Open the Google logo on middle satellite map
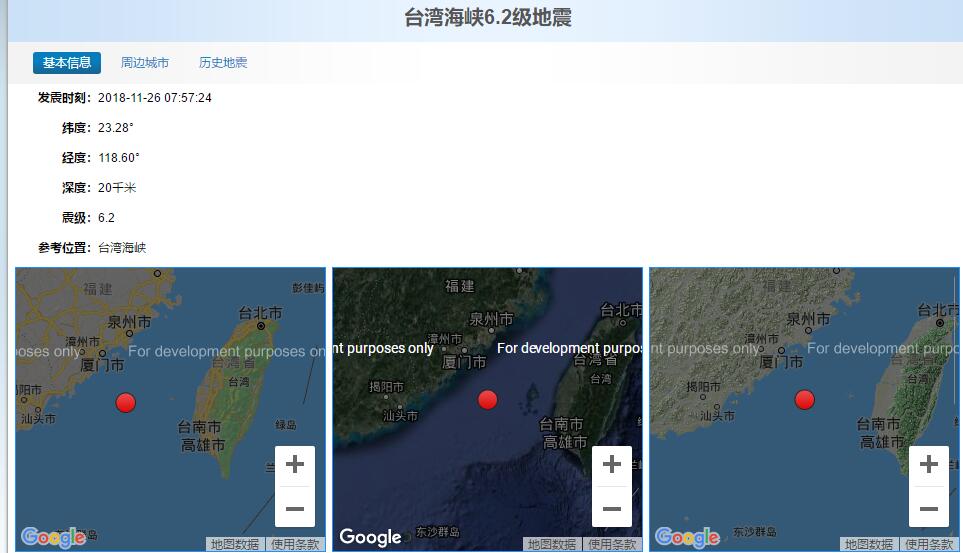 point(370,537)
